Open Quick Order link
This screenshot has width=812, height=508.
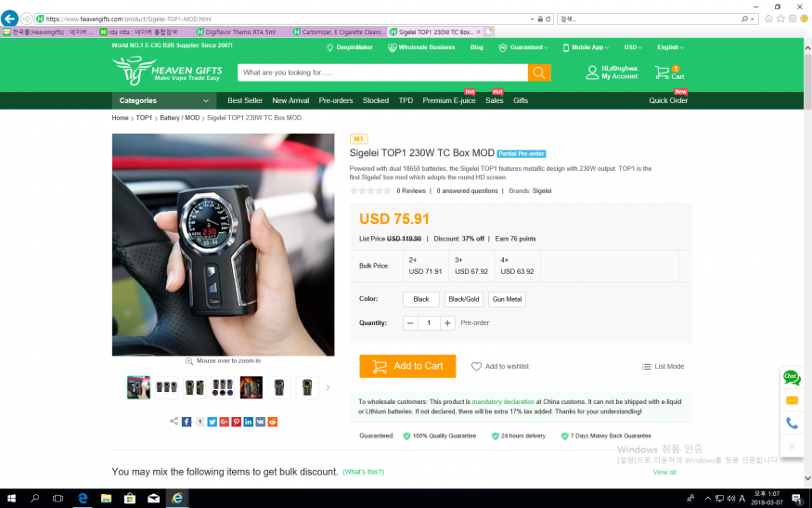668,100
